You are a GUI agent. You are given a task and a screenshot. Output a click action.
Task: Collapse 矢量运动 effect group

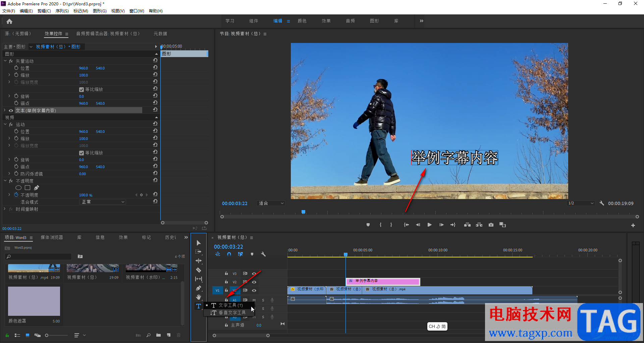5,61
